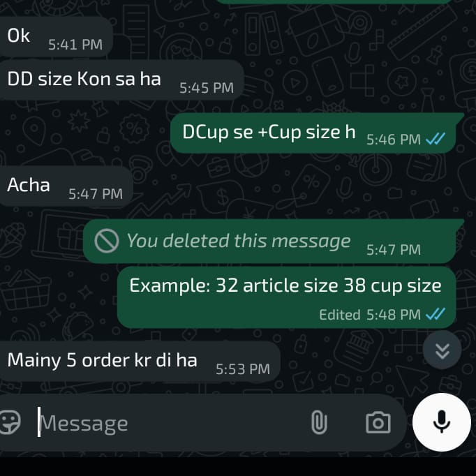
Task: Open the emoji sticker picker
Action: point(10,422)
